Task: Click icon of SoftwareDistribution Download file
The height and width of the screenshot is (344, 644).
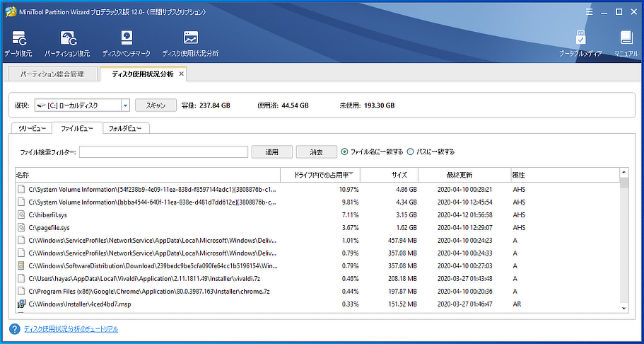Action: (21, 265)
